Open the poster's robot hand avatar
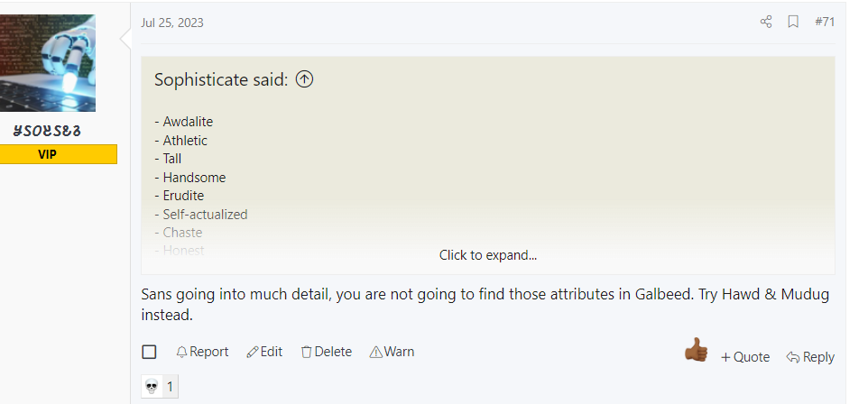The height and width of the screenshot is (404, 868). [48, 63]
